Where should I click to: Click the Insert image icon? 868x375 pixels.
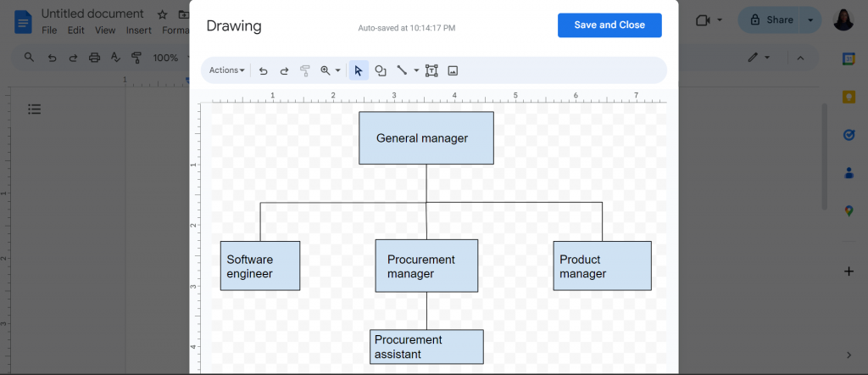click(x=453, y=70)
